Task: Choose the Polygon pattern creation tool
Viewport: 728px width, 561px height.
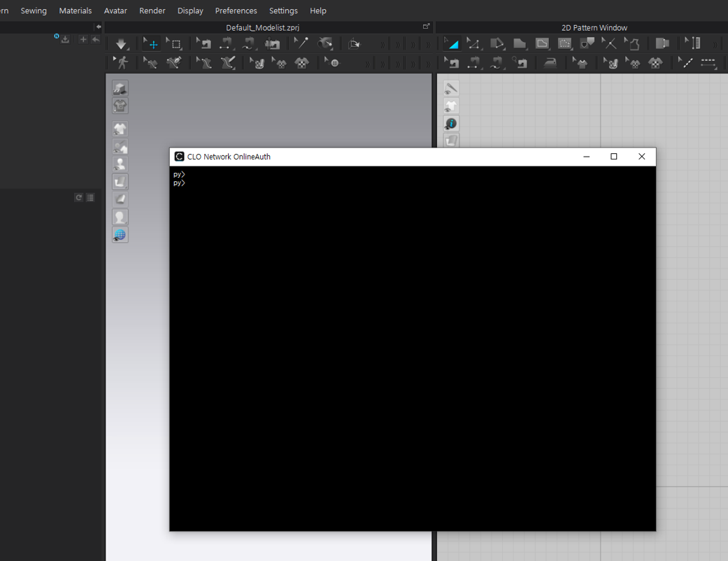Action: (520, 43)
